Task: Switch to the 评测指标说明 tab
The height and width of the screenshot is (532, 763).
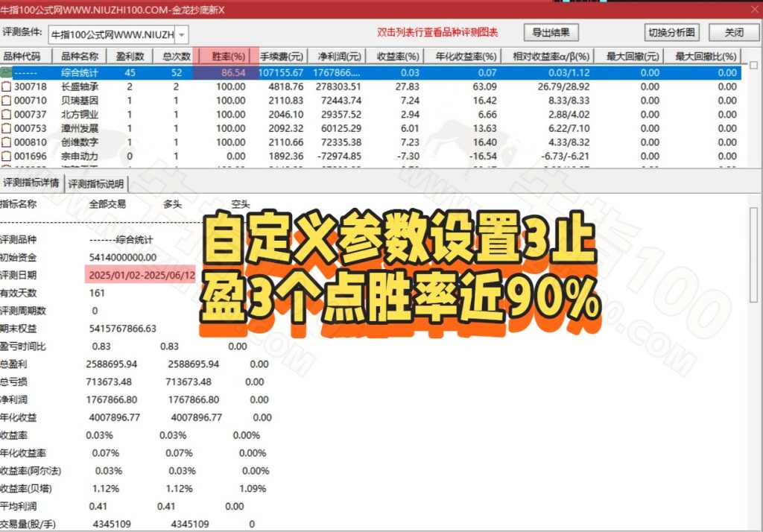Action: coord(96,184)
